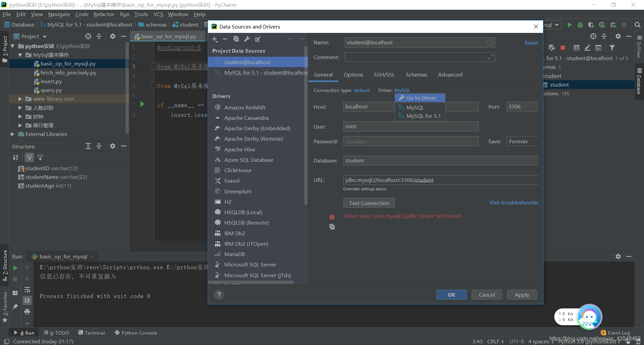Choose MySQL for 5.1 driver in popup
The width and height of the screenshot is (644, 345).
420,116
